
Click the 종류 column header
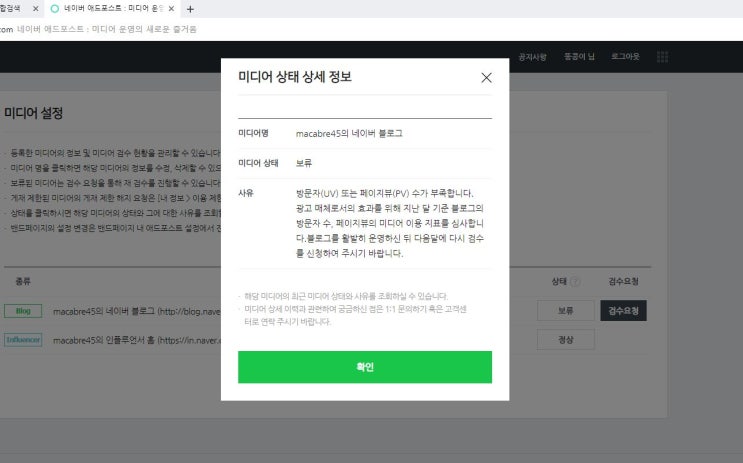23,281
